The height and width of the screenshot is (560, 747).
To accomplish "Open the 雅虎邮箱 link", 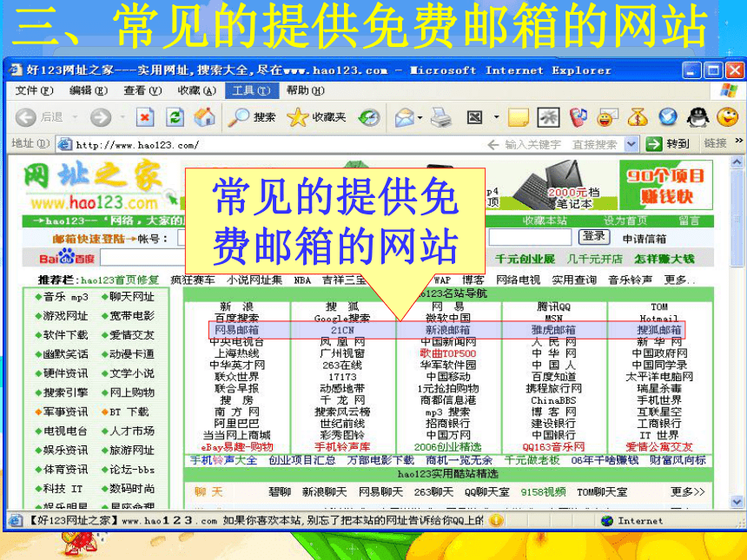I will click(x=553, y=330).
